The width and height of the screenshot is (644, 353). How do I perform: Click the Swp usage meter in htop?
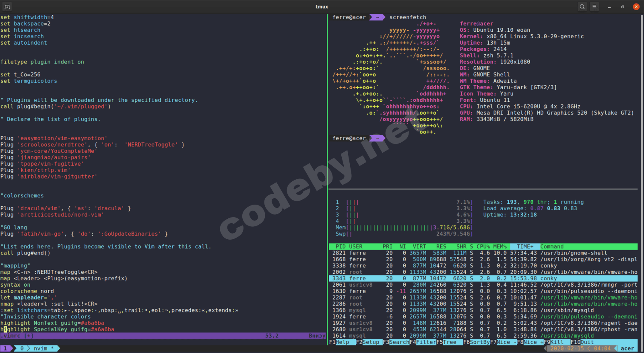(x=404, y=234)
